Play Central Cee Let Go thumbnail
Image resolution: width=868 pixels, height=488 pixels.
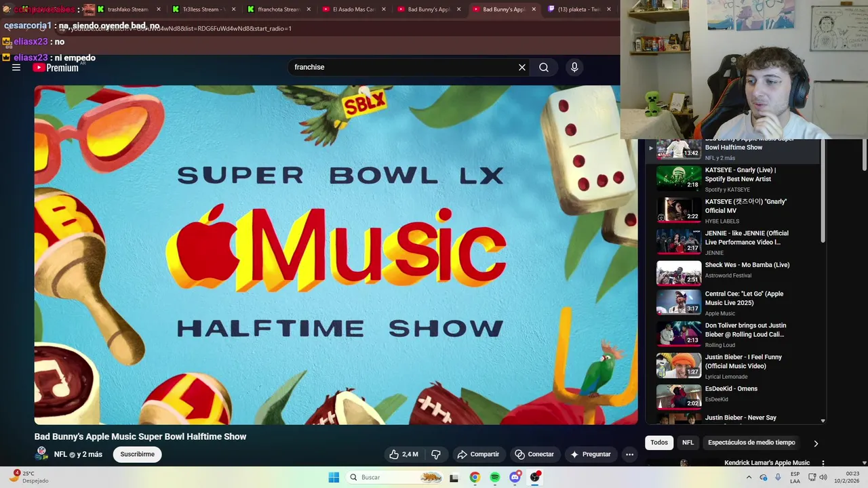click(679, 302)
